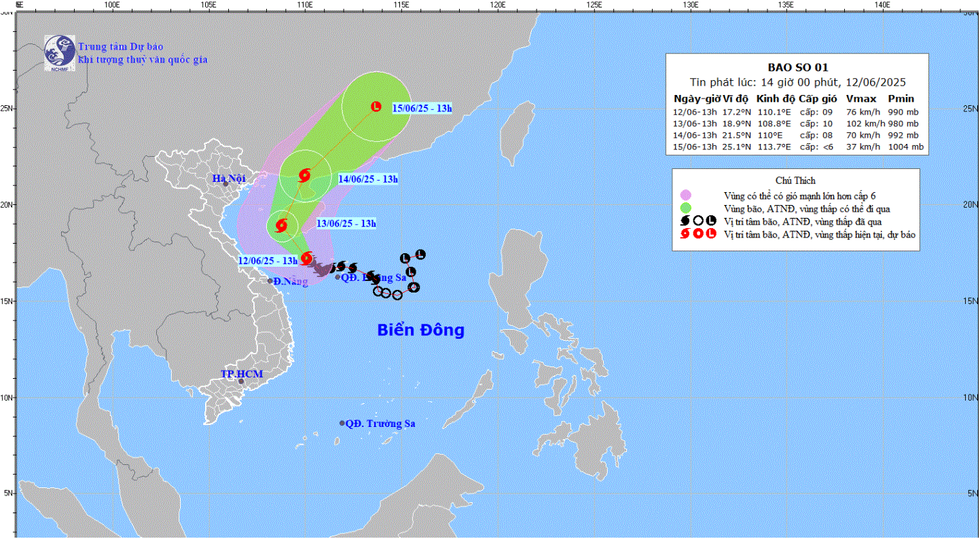
Task: Click the black L icon in the legend
Action: pos(711,221)
